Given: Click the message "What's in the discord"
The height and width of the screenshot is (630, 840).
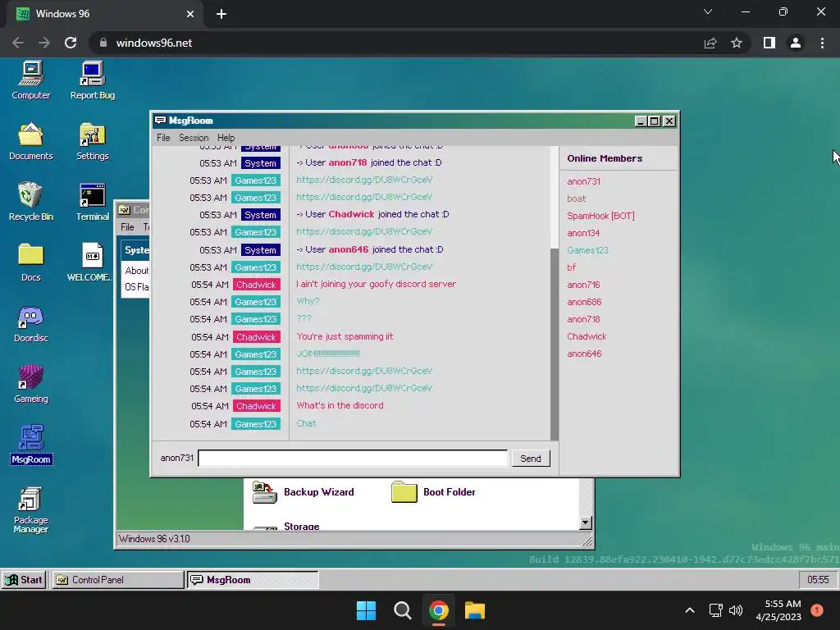Looking at the screenshot, I should pos(340,405).
